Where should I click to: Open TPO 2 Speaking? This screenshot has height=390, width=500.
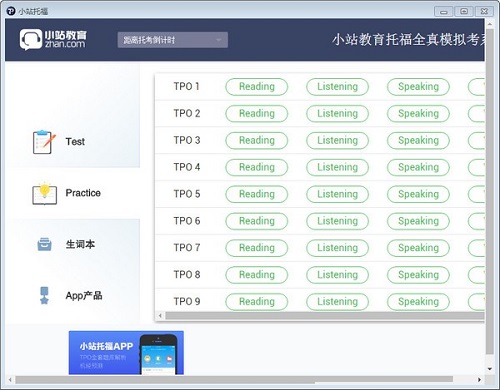[418, 114]
